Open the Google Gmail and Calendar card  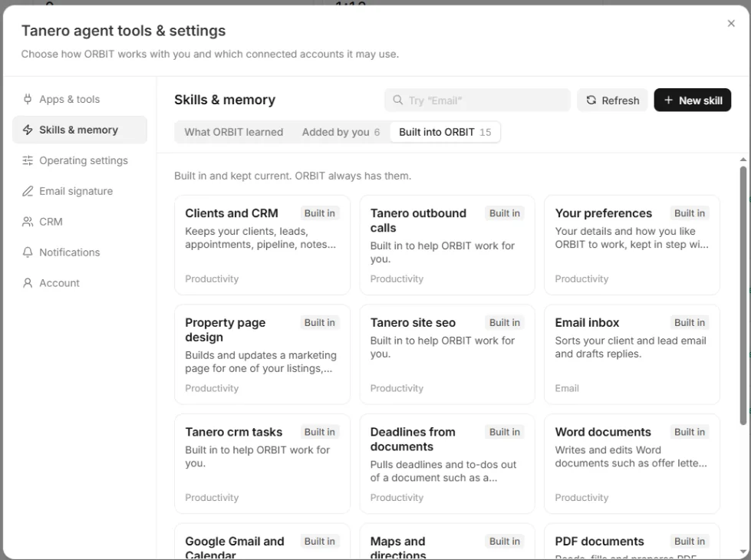pos(262,542)
